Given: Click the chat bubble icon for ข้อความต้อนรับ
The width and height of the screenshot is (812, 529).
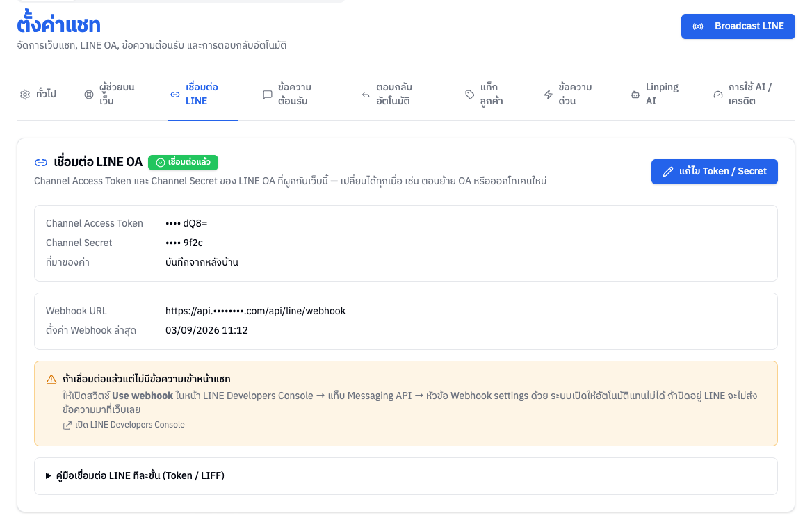Looking at the screenshot, I should [267, 95].
